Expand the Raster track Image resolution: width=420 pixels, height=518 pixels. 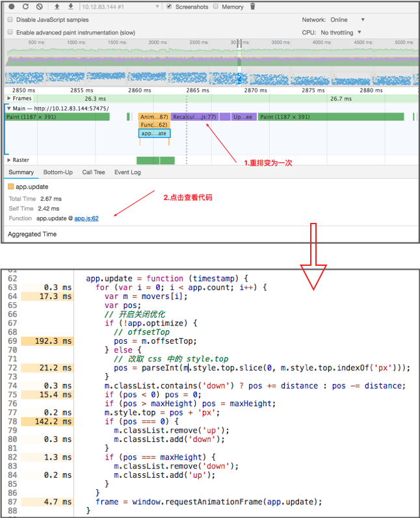[9, 160]
